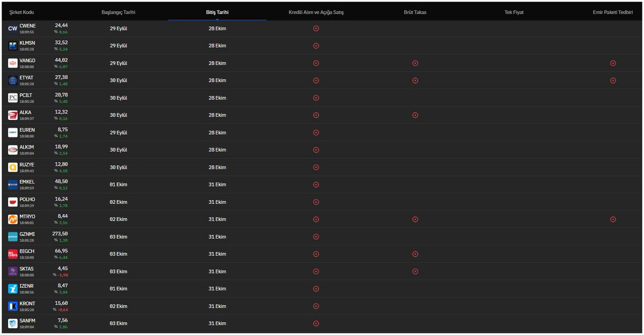Click the RUZYE company logo icon
The height and width of the screenshot is (335, 644).
click(13, 167)
